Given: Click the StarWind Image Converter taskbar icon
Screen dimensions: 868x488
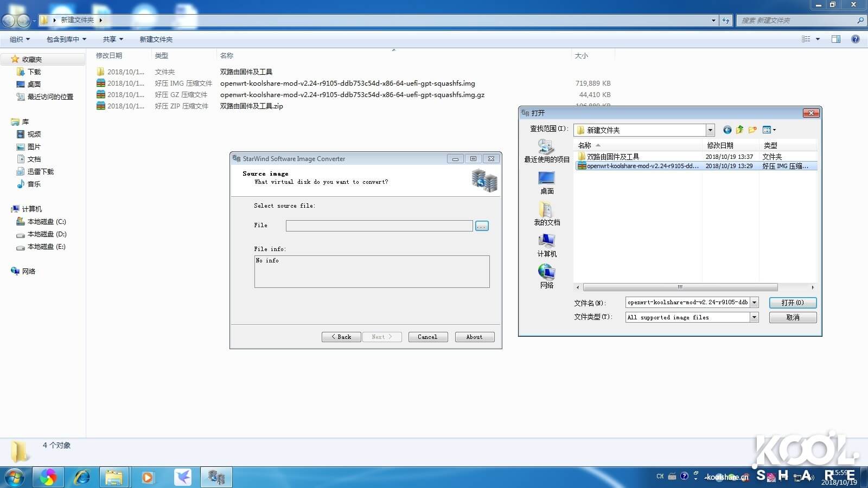Looking at the screenshot, I should (x=216, y=477).
